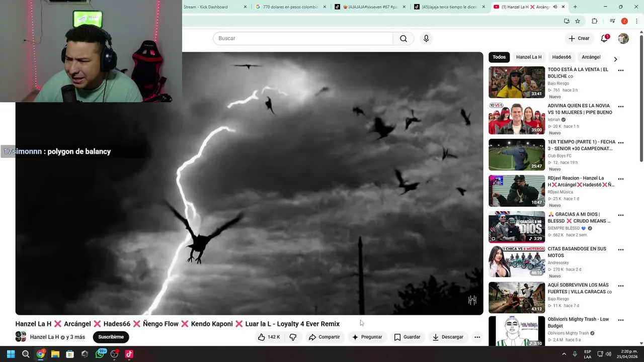The image size is (644, 362).
Task: Open options for TODO ESTÁ A LA VENTA video
Action: pyautogui.click(x=621, y=70)
